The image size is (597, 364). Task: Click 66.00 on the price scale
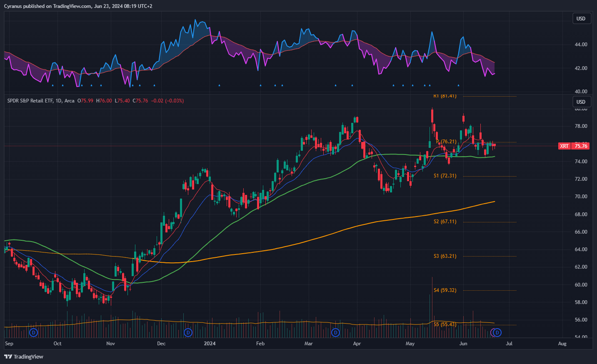[581, 232]
